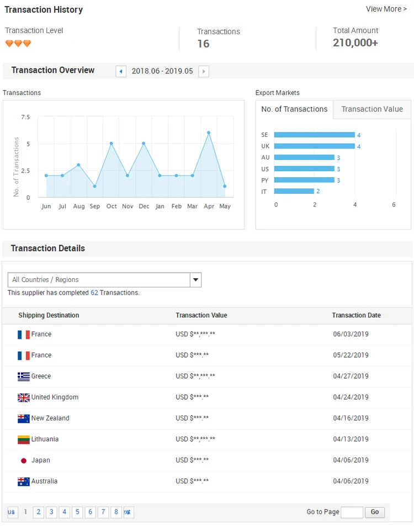Click the previous date range arrow
Viewport: 414px width, 532px height.
tap(121, 71)
